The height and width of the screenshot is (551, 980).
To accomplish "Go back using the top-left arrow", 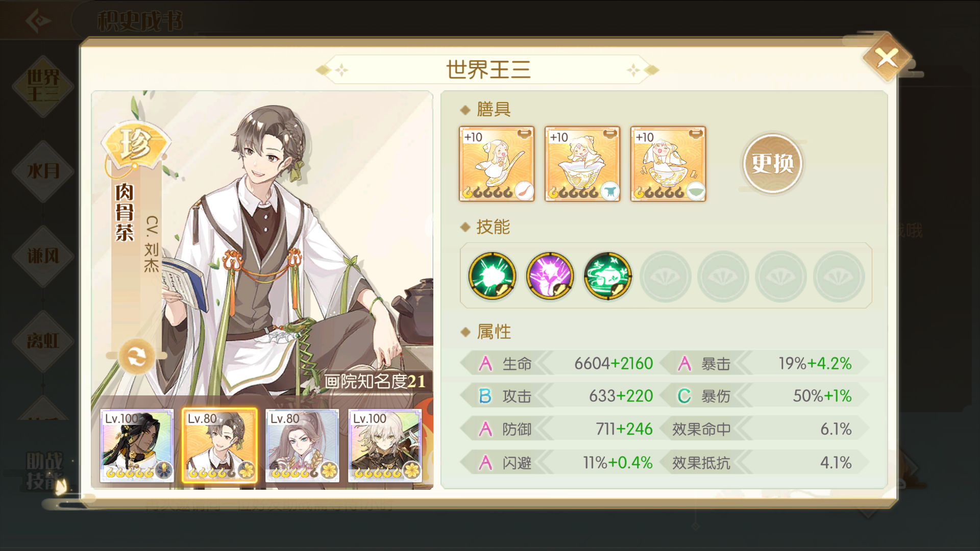I will [x=38, y=20].
